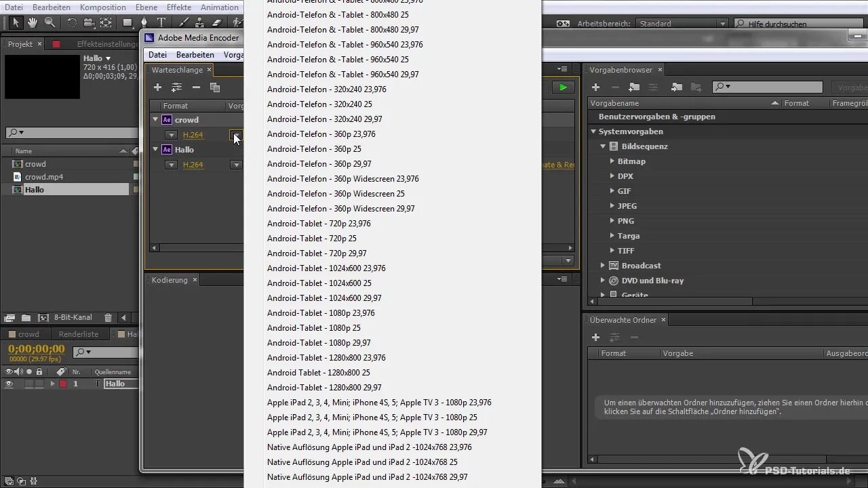Remove item with minus icon in Warteschlange
Image resolution: width=868 pixels, height=488 pixels.
coord(196,87)
